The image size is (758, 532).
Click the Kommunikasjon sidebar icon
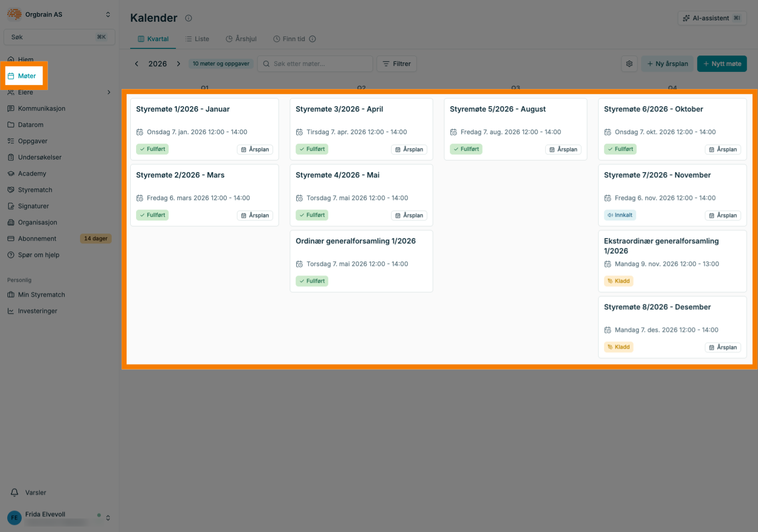click(x=11, y=108)
